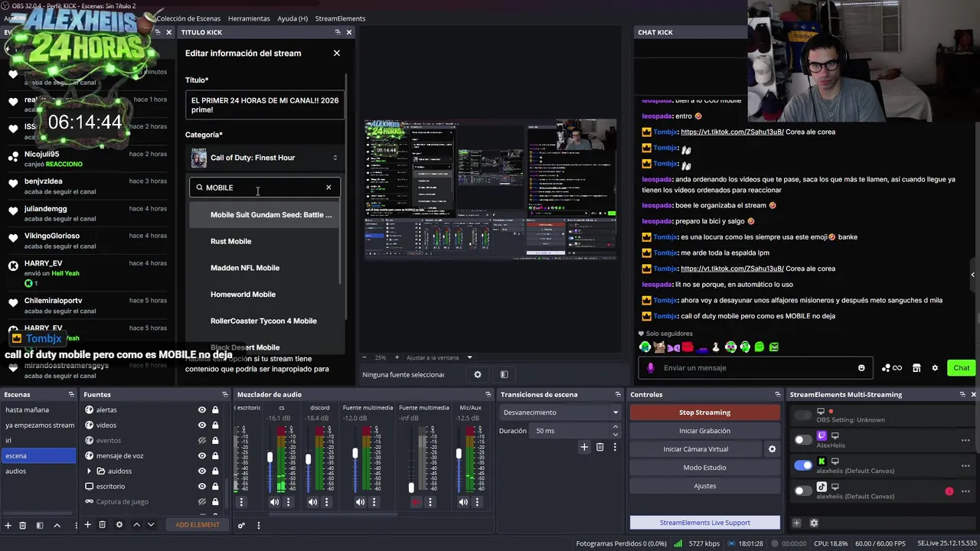Hide the escritorio source eye icon
This screenshot has width=980, height=551.
202,487
